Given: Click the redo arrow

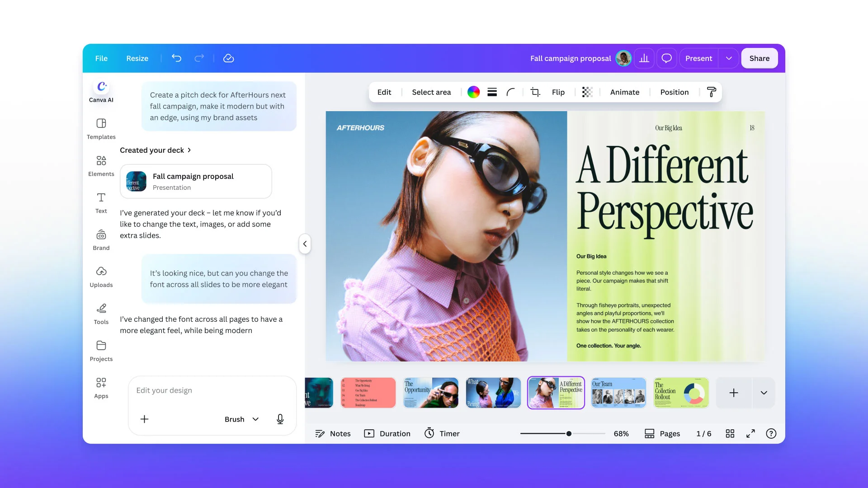Looking at the screenshot, I should [199, 58].
